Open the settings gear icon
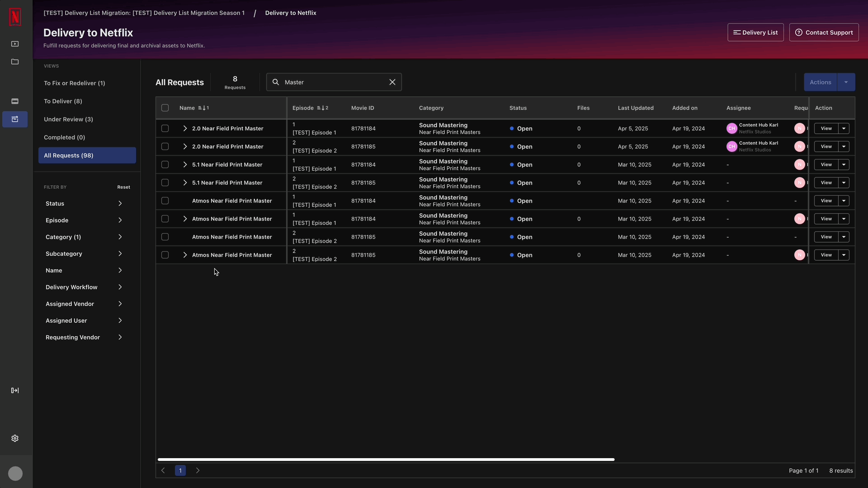Viewport: 868px width, 488px height. [15, 438]
